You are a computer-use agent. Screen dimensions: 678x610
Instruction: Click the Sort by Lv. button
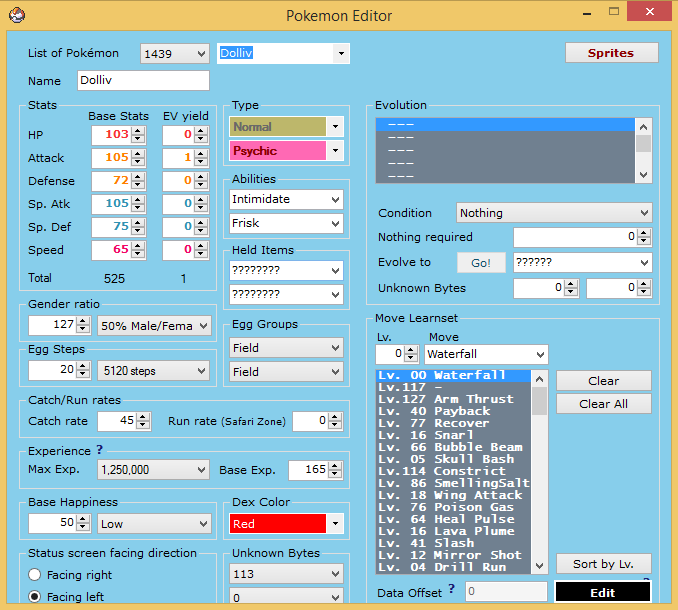click(x=604, y=564)
